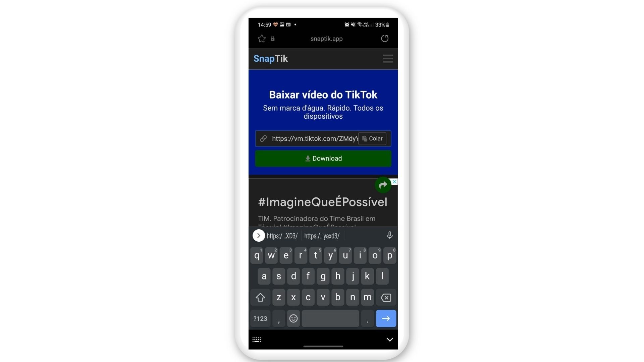Click the Download button
Viewport: 644px width, 362px height.
[x=323, y=158]
